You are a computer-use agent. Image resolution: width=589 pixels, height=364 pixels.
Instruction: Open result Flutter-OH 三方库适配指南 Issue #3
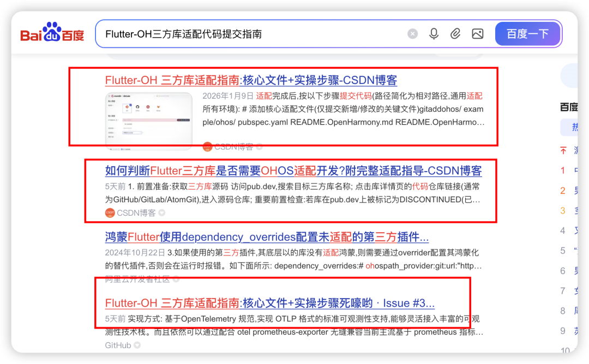click(270, 303)
